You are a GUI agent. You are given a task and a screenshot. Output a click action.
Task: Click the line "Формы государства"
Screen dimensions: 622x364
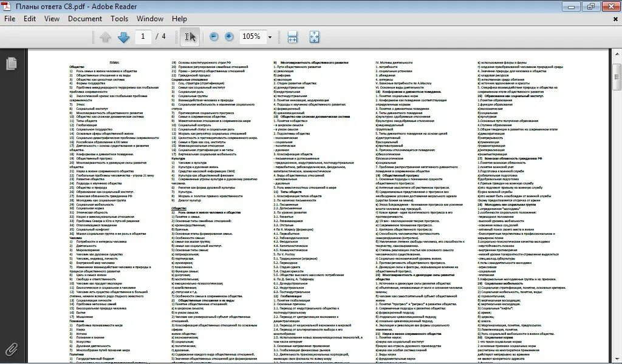pos(91,84)
